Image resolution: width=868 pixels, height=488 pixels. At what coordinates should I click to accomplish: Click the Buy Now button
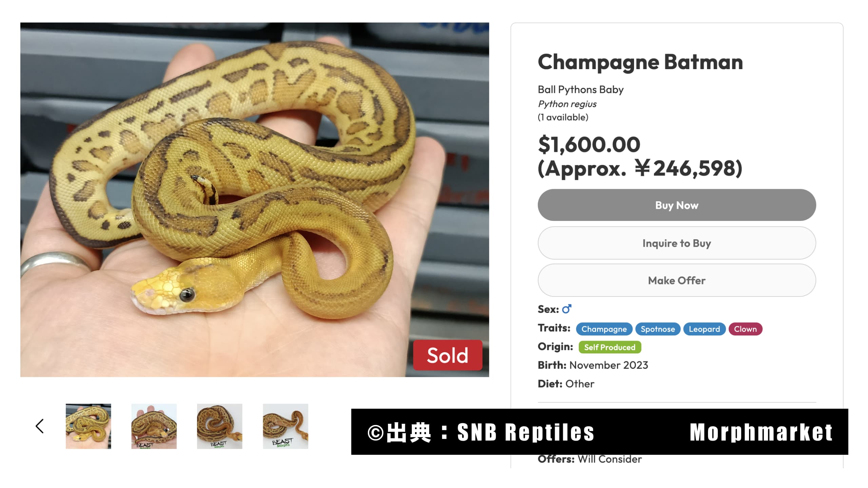(677, 205)
